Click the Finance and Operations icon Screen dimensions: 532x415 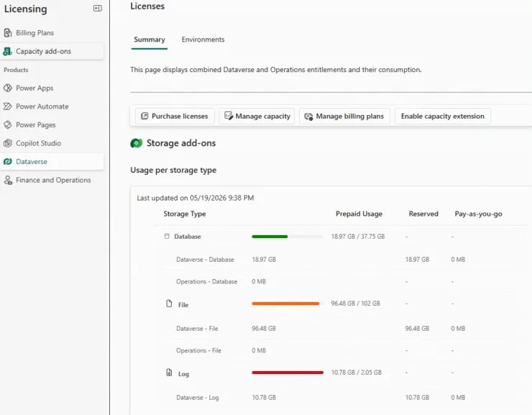click(7, 180)
